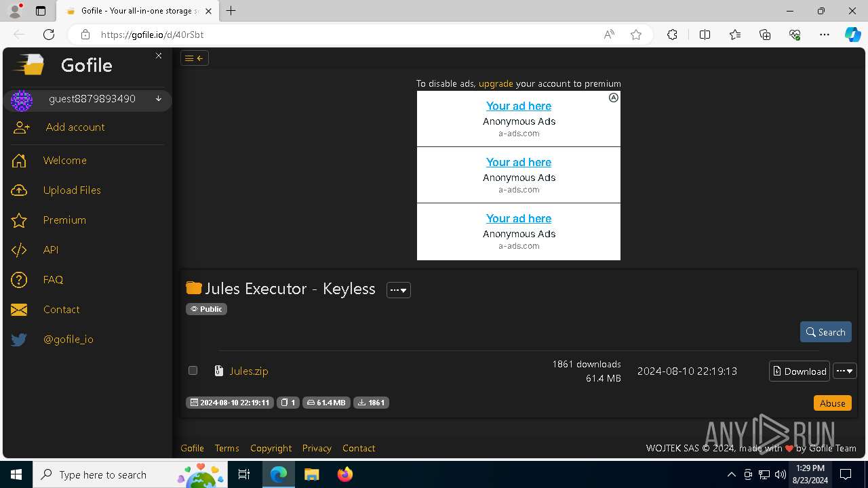Download Jules.zip with Download button
This screenshot has height=488, width=868.
point(800,371)
